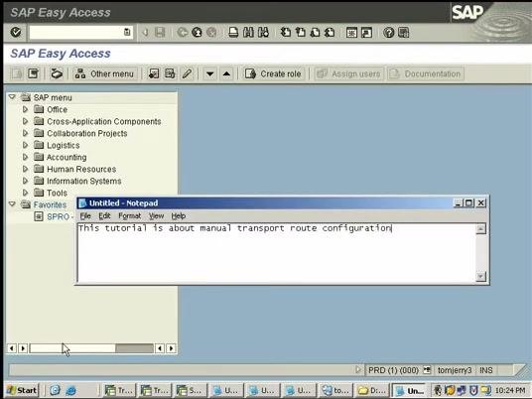Click the Move Favorites Up arrow
Image resolution: width=532 pixels, height=399 pixels.
(x=226, y=73)
